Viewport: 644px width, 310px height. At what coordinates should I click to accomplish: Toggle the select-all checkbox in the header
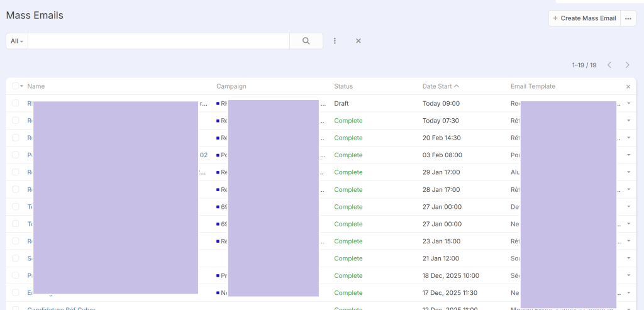coord(15,86)
